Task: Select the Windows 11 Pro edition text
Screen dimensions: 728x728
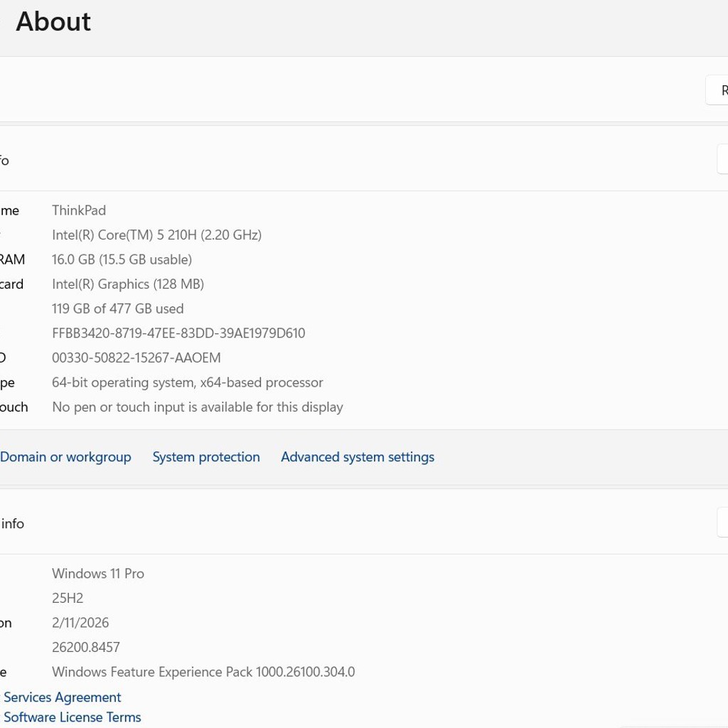Action: pos(98,574)
